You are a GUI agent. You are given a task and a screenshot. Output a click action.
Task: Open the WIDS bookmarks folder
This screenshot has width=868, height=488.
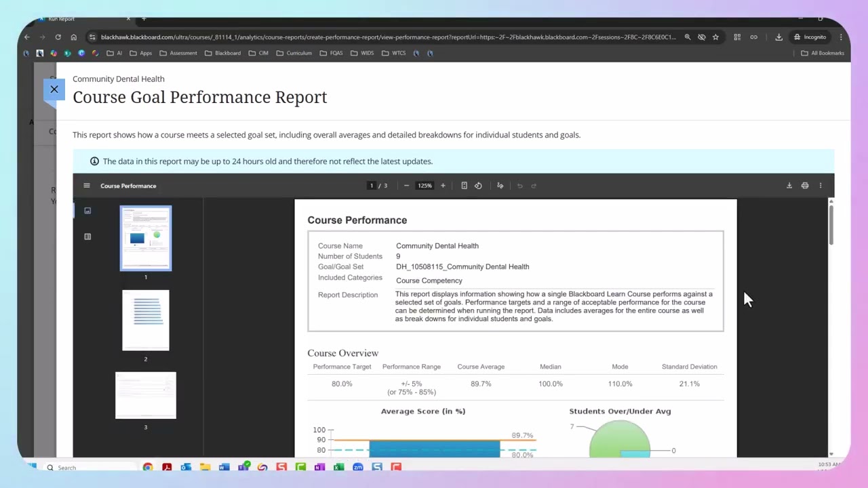[362, 53]
